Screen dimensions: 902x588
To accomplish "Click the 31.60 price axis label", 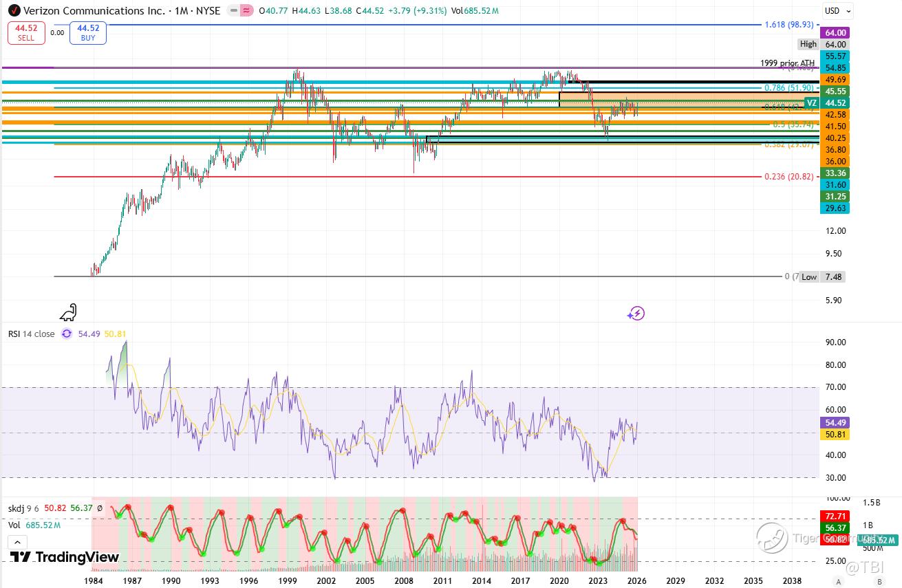I will pyautogui.click(x=835, y=184).
